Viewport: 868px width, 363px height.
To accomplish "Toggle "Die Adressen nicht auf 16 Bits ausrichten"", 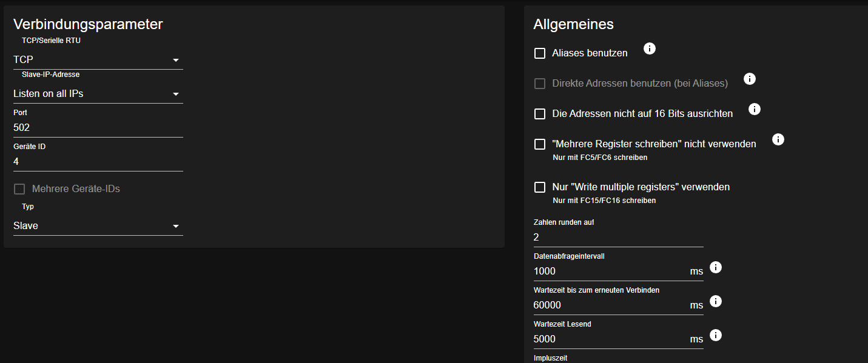I will (x=540, y=114).
